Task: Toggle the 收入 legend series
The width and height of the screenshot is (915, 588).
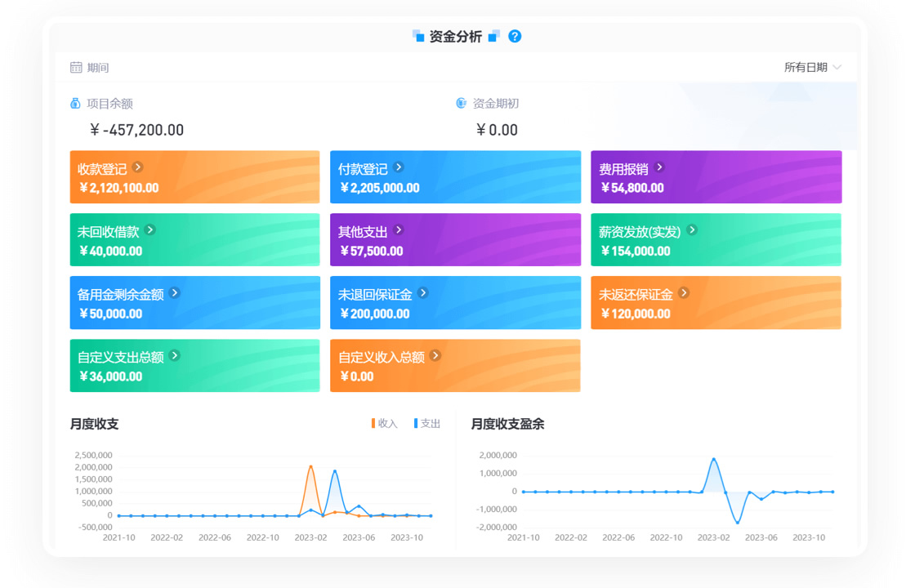Action: tap(385, 424)
